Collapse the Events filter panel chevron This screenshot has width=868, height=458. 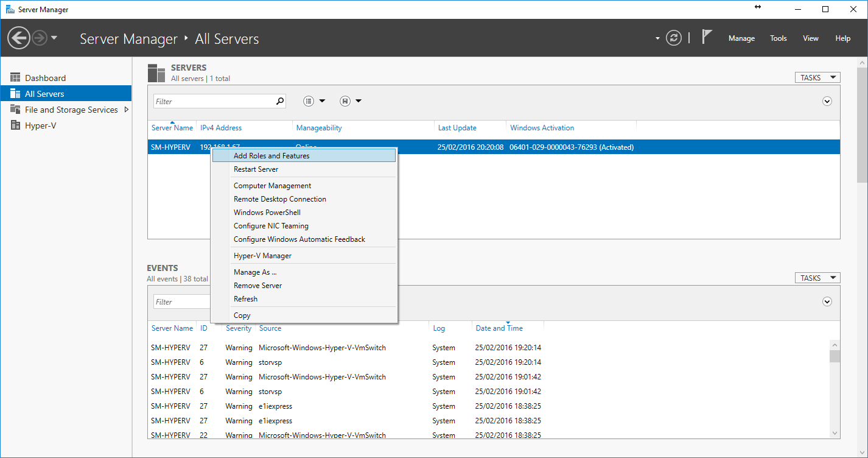tap(827, 301)
